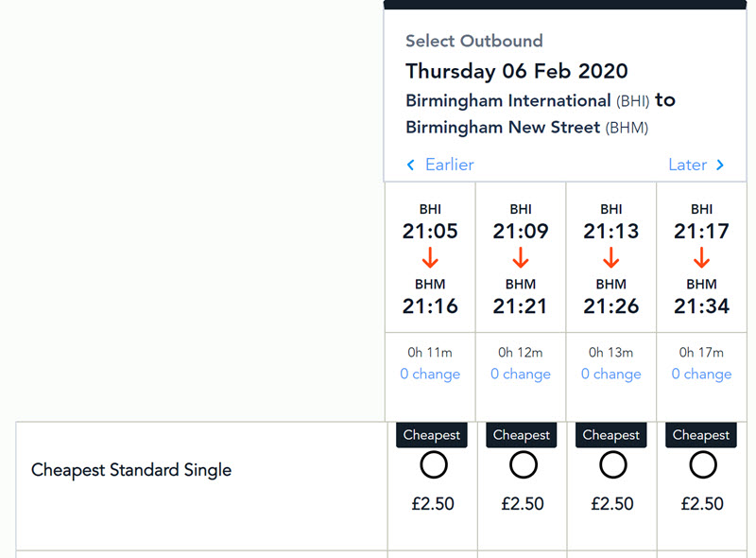Click the Cheapest Standard Single row label

tap(131, 470)
